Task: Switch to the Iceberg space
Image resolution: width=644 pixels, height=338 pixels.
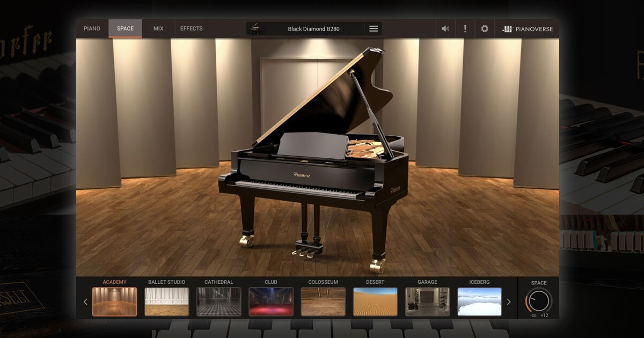Action: tap(479, 302)
